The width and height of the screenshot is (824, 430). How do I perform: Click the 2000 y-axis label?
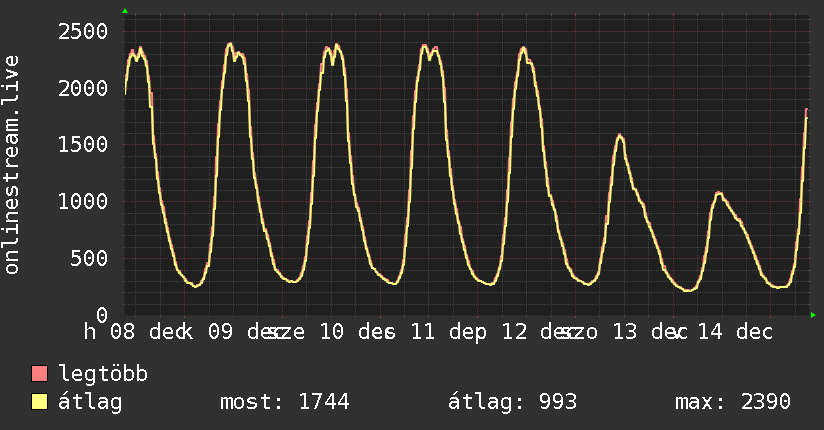(83, 88)
